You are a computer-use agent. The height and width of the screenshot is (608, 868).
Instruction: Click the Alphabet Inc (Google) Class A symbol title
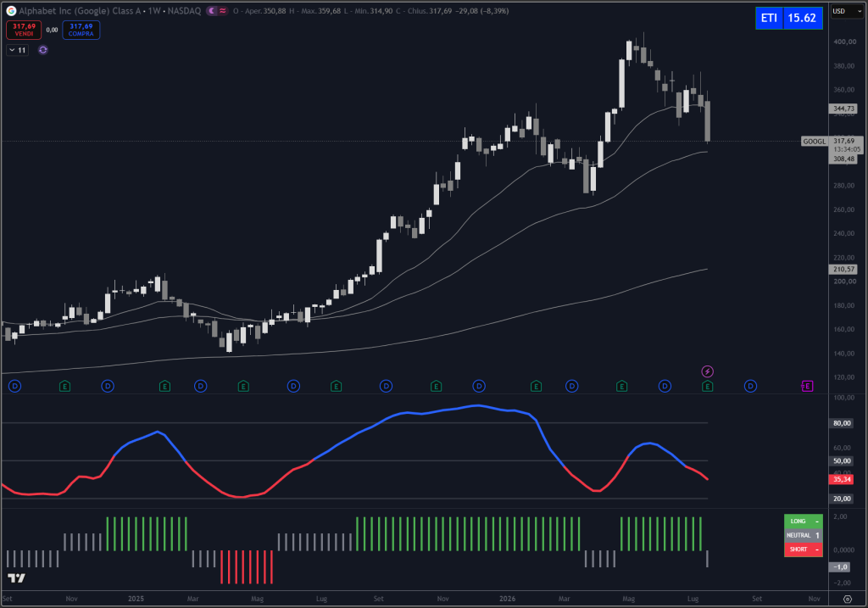[80, 11]
